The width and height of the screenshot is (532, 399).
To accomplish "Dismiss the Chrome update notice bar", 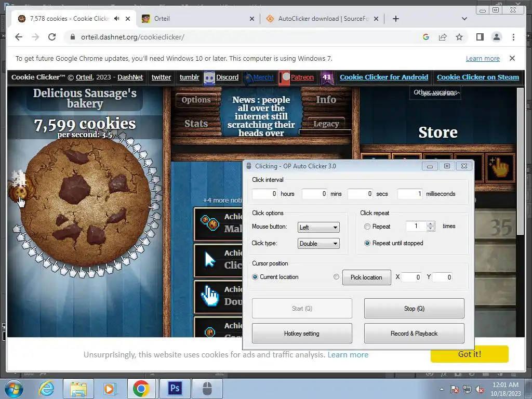I will (x=512, y=58).
